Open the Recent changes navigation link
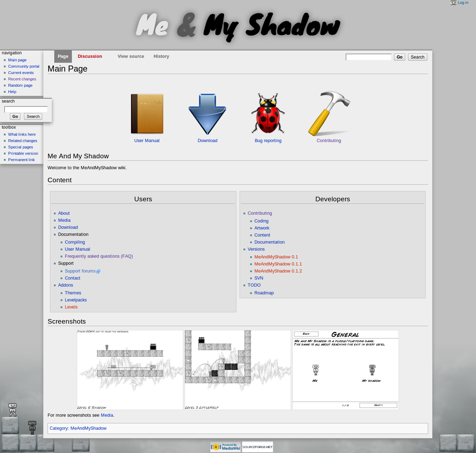Viewport: 476px width, 453px height. 22,79
